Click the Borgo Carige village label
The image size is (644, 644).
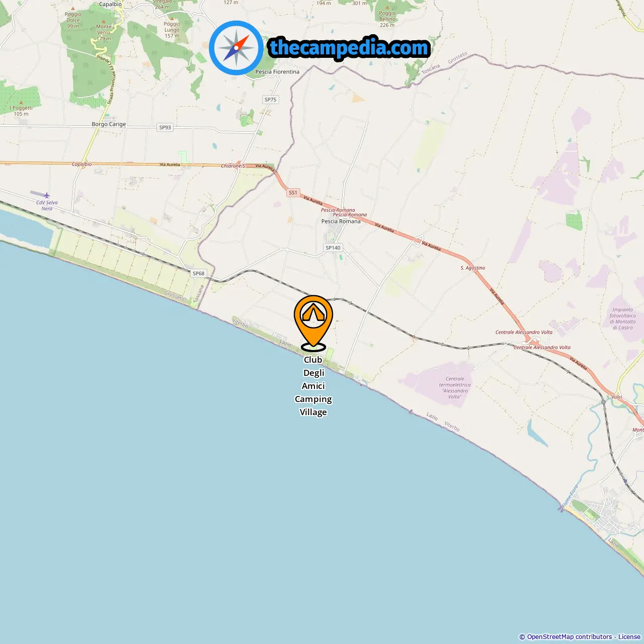tap(109, 124)
